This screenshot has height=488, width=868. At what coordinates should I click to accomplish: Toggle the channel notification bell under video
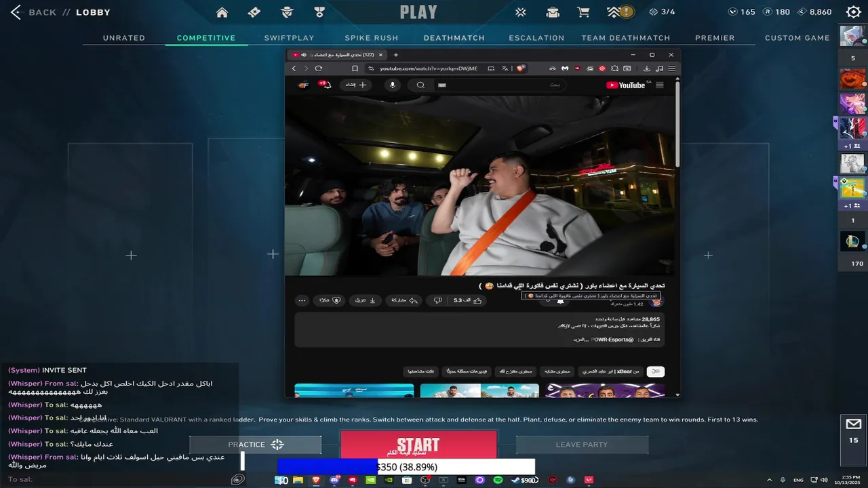coord(560,302)
